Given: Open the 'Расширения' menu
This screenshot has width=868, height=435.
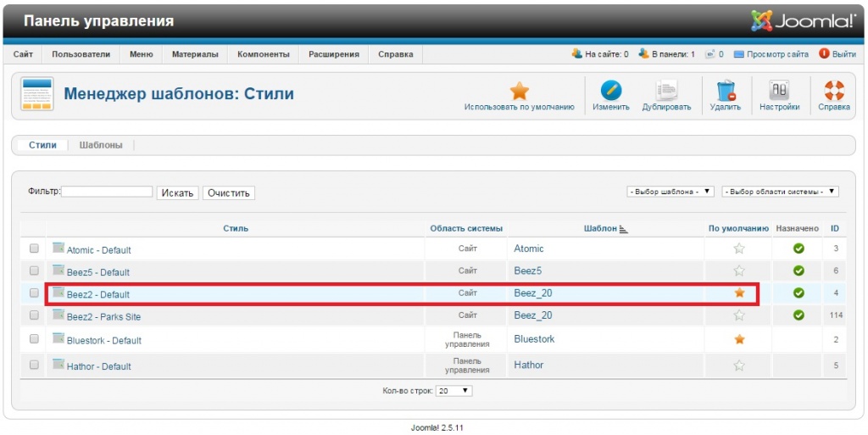Looking at the screenshot, I should click(333, 54).
